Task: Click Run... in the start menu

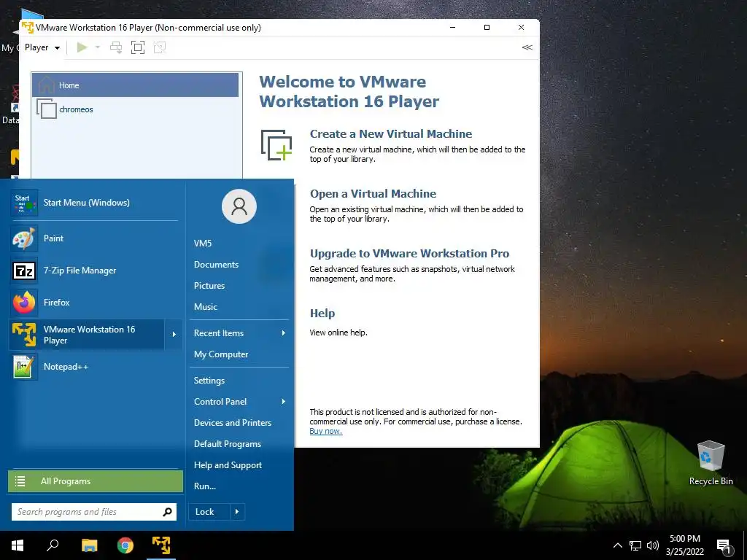Action: (205, 486)
